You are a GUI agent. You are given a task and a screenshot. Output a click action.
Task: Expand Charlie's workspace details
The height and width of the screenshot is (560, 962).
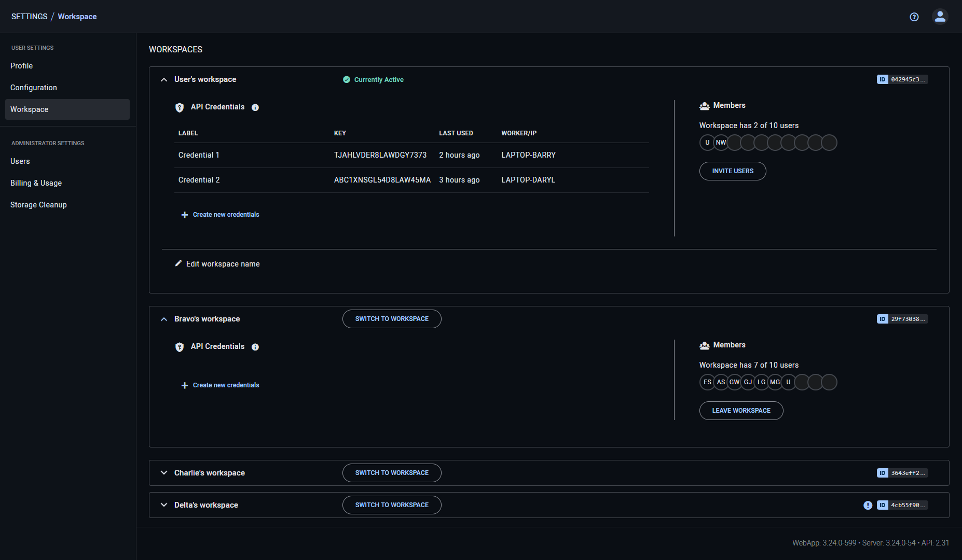pyautogui.click(x=163, y=472)
